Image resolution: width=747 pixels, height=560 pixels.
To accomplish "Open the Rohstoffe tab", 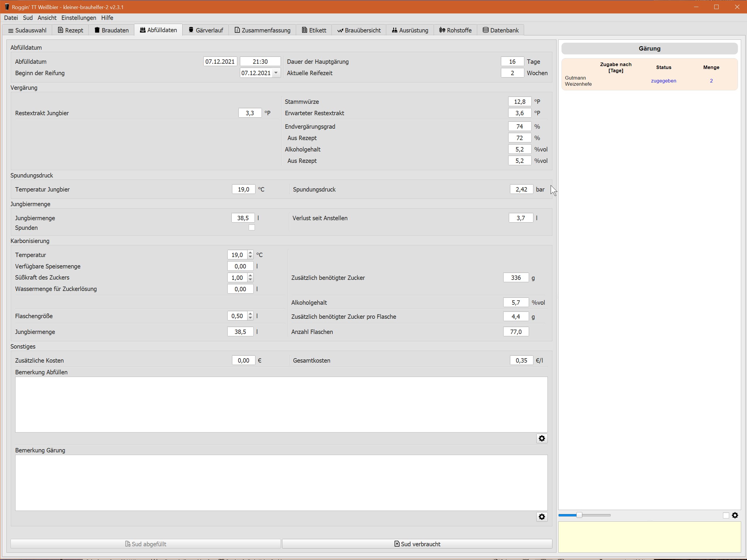I will 455,30.
